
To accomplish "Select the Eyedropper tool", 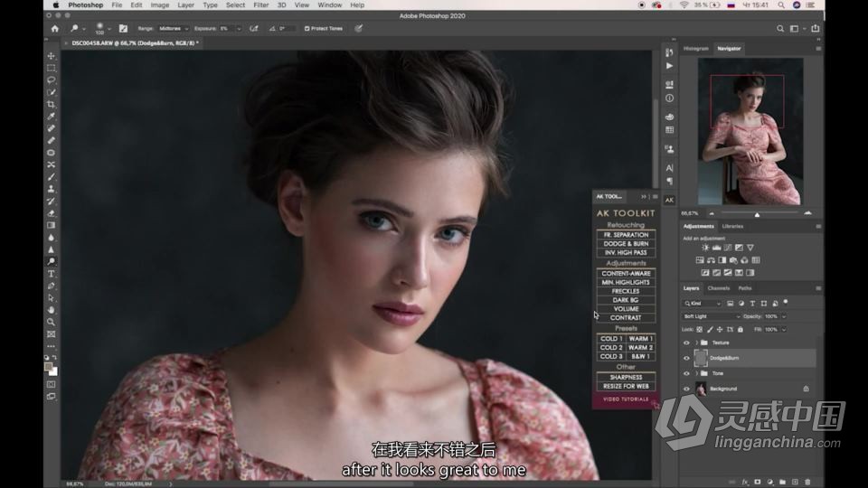I will point(51,117).
